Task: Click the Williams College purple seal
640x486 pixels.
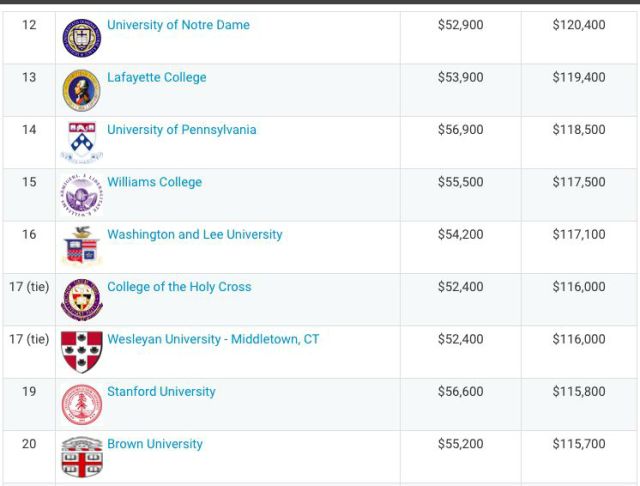Action: click(x=82, y=195)
